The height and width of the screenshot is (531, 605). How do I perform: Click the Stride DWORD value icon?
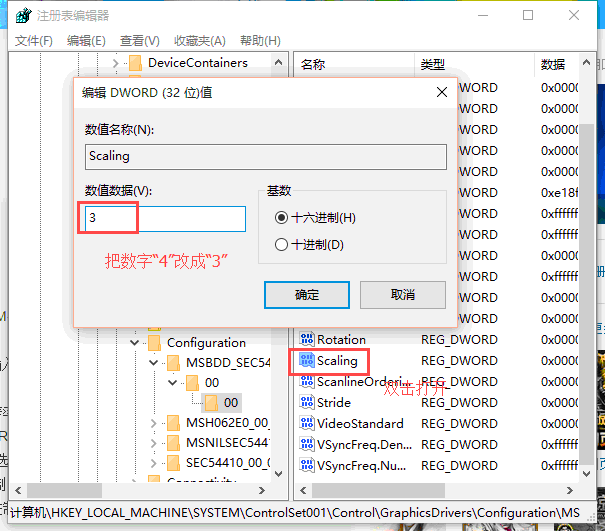tap(307, 402)
